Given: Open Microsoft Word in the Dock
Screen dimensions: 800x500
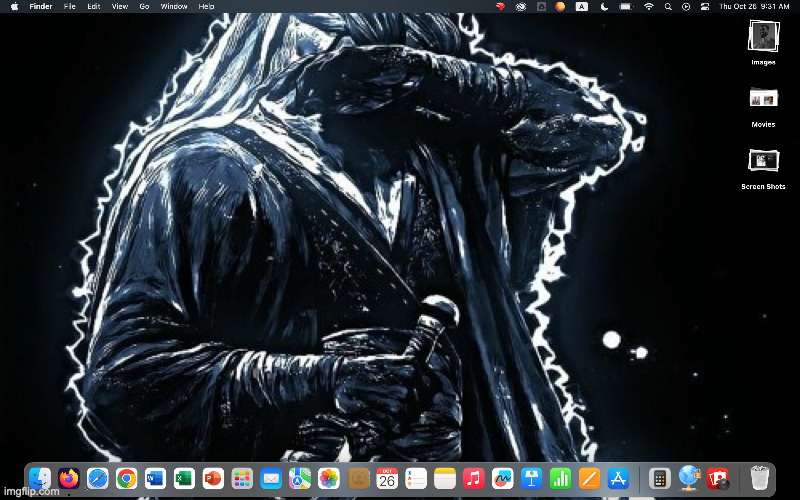Looking at the screenshot, I should point(155,479).
